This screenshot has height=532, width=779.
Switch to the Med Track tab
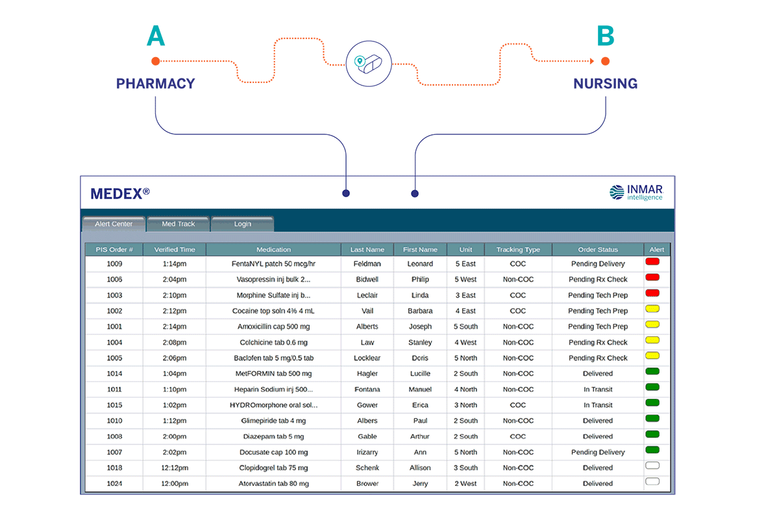(x=178, y=224)
